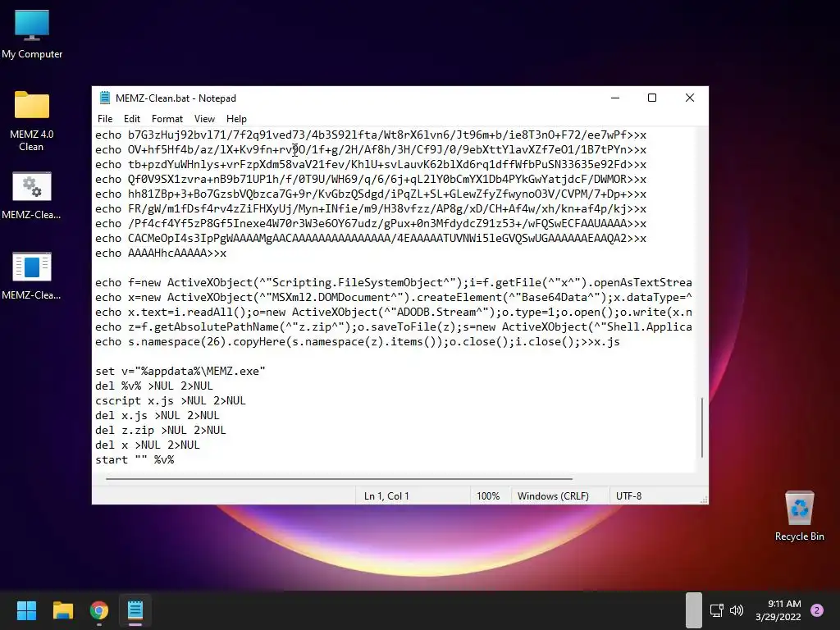Open the File menu

point(105,119)
